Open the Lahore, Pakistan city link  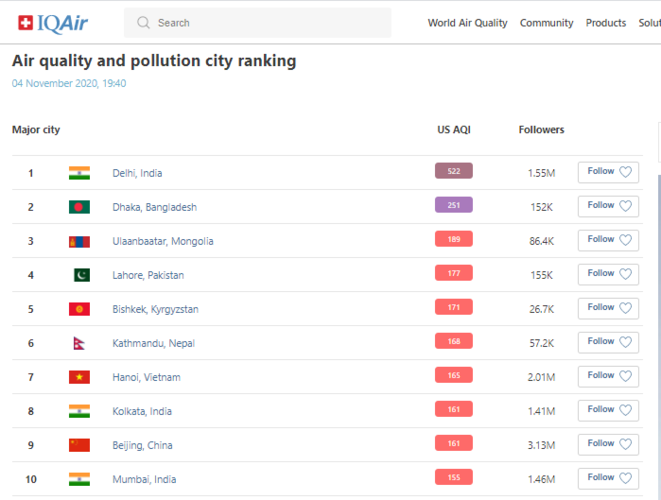pos(148,275)
